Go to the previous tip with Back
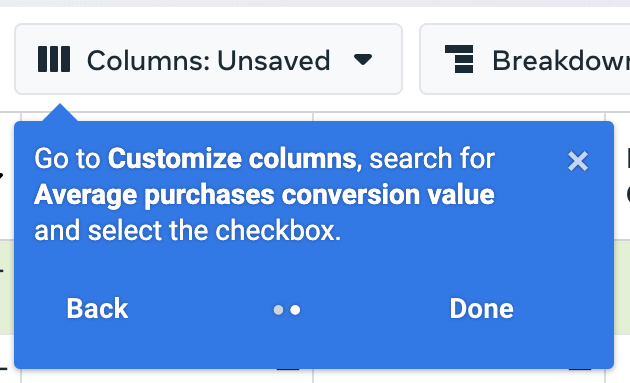Screen dimensions: 630x383 97,309
